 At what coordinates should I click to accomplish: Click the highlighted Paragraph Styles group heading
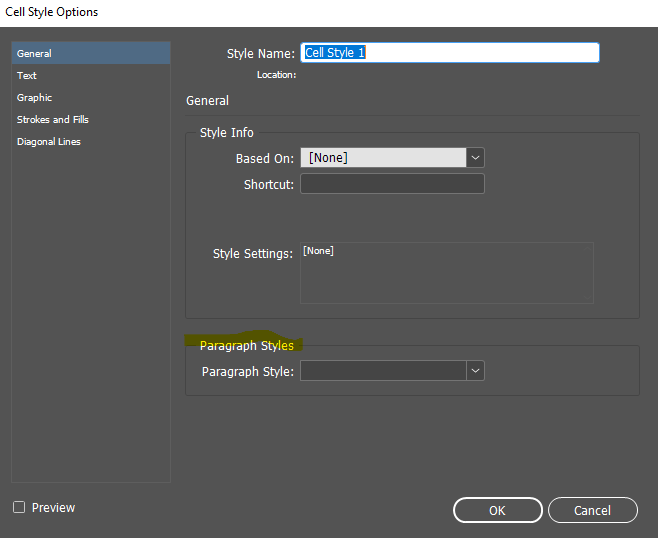(x=246, y=346)
